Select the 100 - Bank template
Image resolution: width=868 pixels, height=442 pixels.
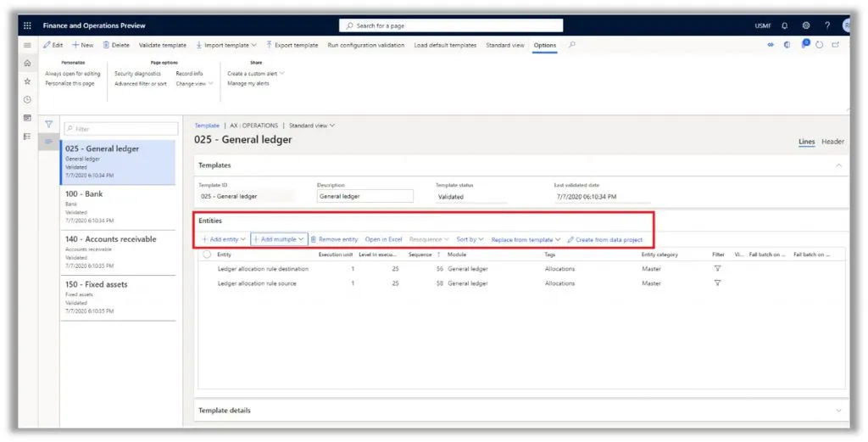pos(118,208)
